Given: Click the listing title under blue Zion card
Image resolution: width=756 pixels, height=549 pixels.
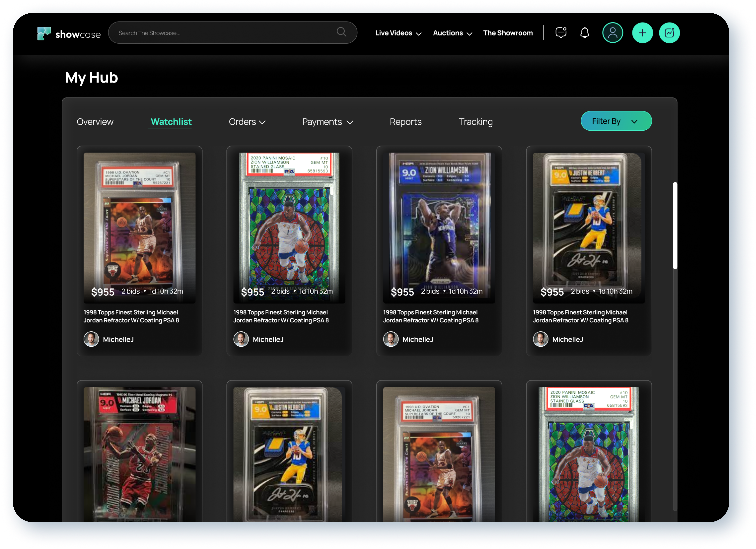Looking at the screenshot, I should [x=431, y=316].
